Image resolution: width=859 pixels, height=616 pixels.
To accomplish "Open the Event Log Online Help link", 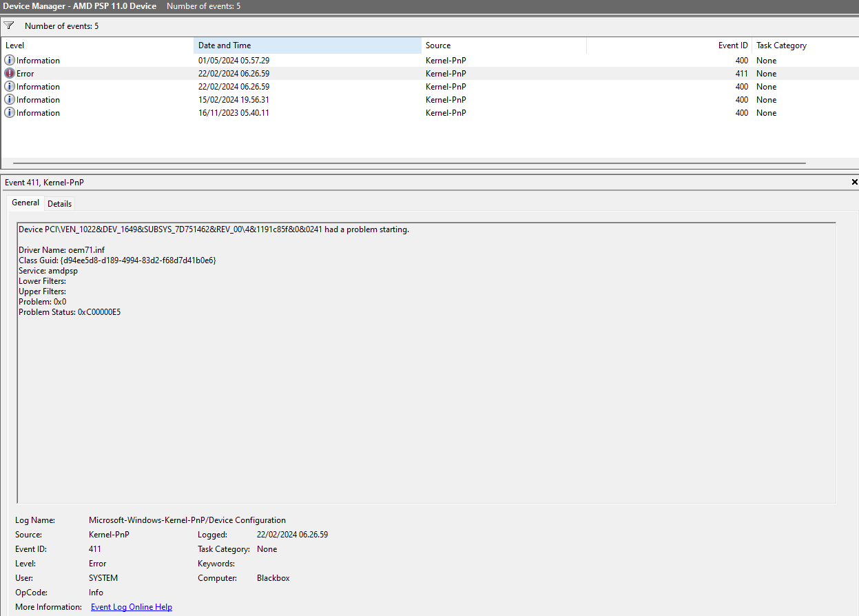I will tap(132, 607).
